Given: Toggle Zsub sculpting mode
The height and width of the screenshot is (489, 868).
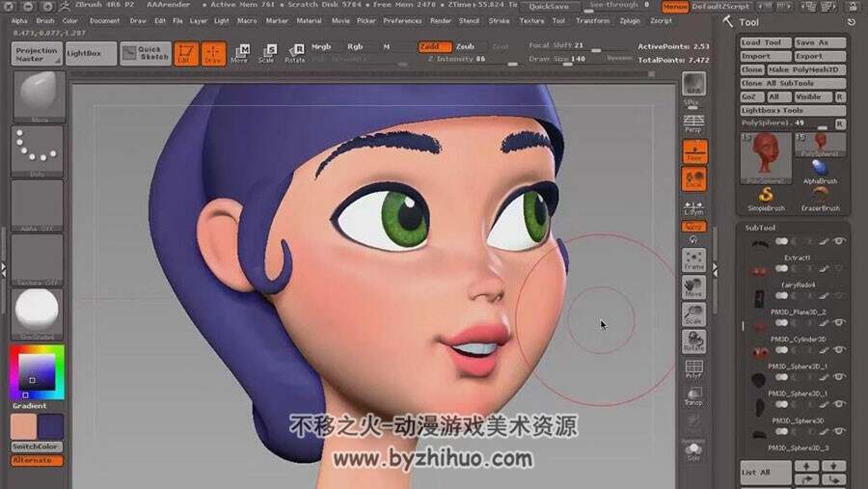Looking at the screenshot, I should coord(465,47).
